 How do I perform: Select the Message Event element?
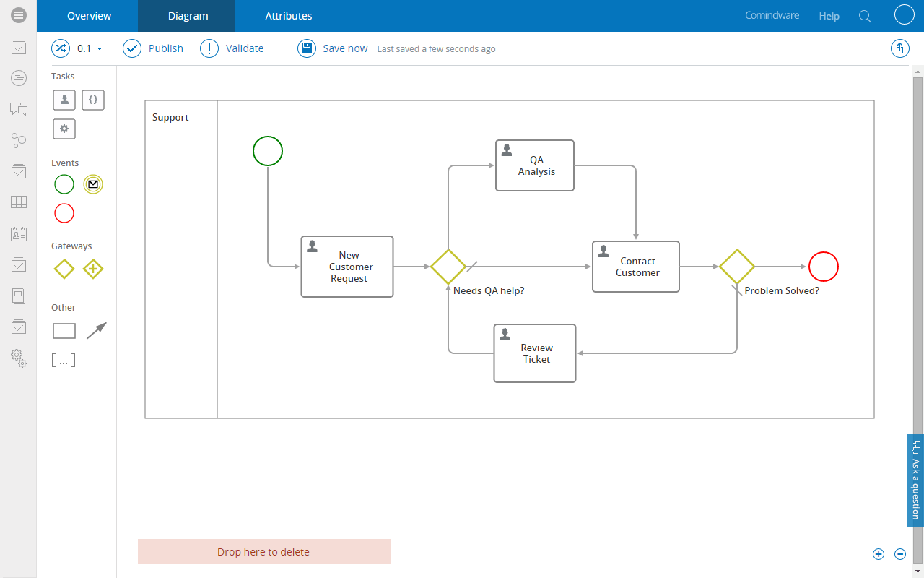tap(92, 184)
